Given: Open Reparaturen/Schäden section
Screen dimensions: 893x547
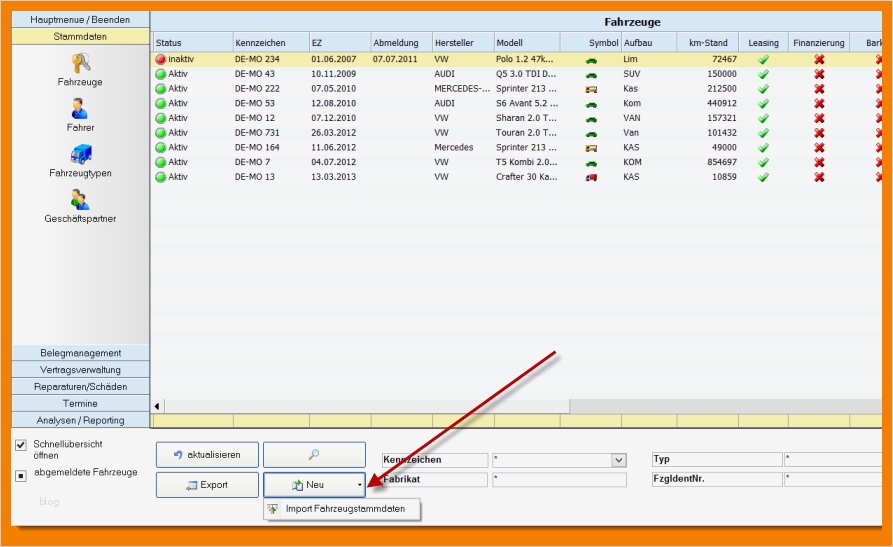Looking at the screenshot, I should tap(80, 386).
